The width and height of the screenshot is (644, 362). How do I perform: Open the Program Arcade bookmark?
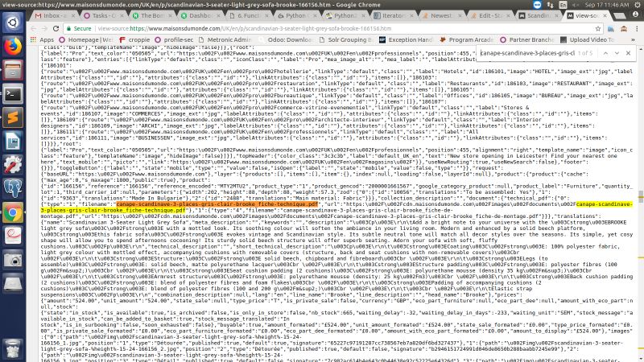coord(466,39)
